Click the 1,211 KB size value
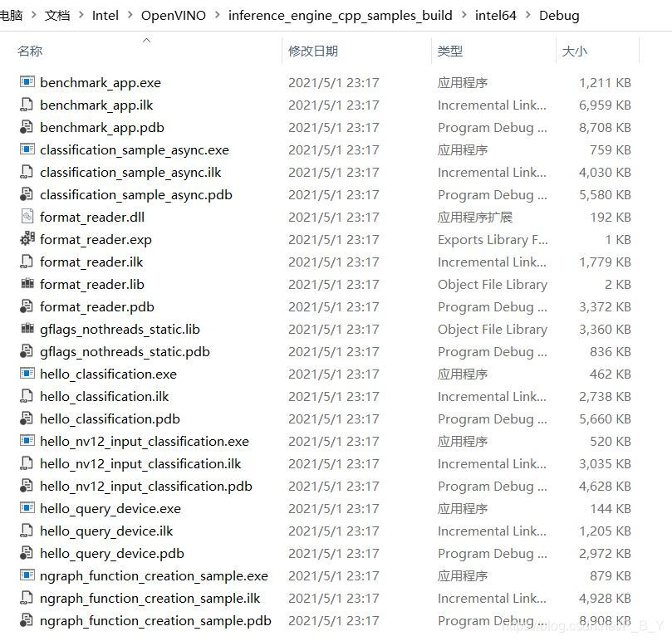The height and width of the screenshot is (641, 672). [605, 82]
